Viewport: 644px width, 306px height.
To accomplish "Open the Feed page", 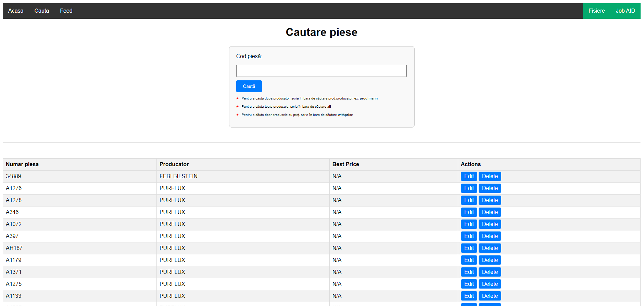I will point(66,11).
